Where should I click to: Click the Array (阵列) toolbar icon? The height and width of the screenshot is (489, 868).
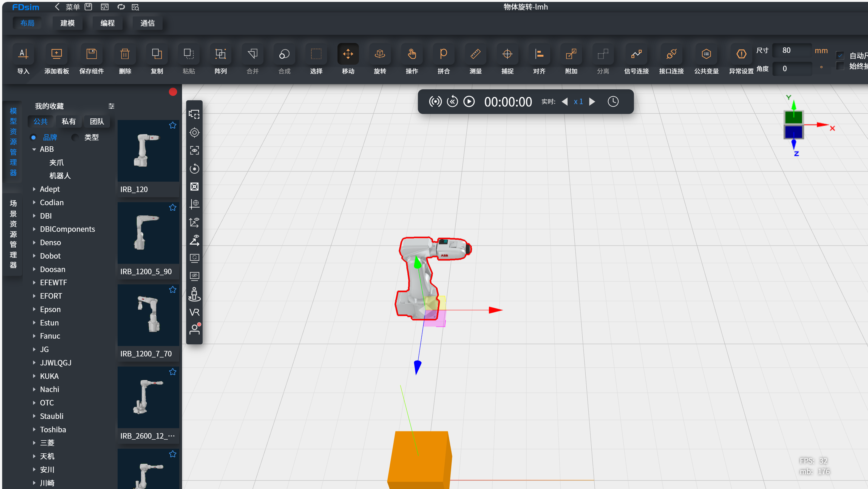pos(220,54)
